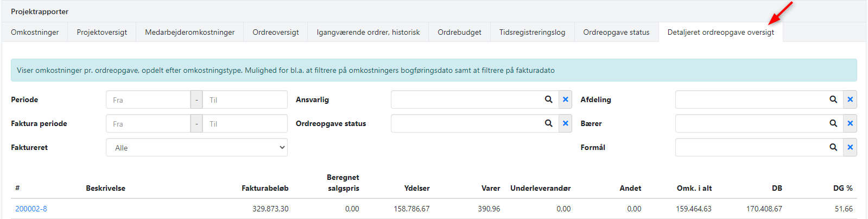Click the Bærer search magnifier icon
The image size is (868, 219).
tap(833, 123)
